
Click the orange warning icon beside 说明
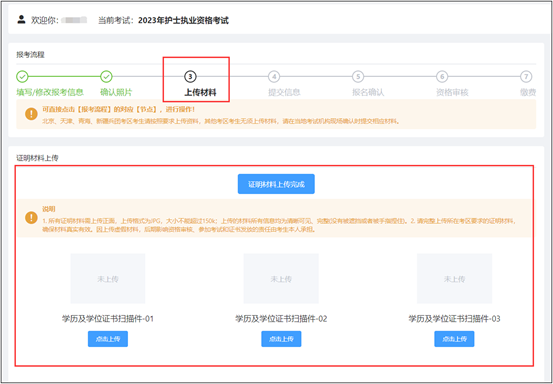(x=31, y=218)
